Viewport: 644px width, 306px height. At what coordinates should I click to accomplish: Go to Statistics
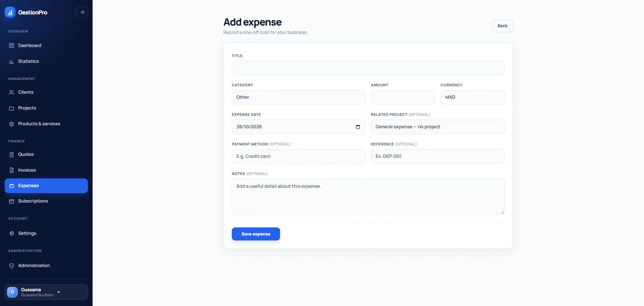(x=46, y=61)
